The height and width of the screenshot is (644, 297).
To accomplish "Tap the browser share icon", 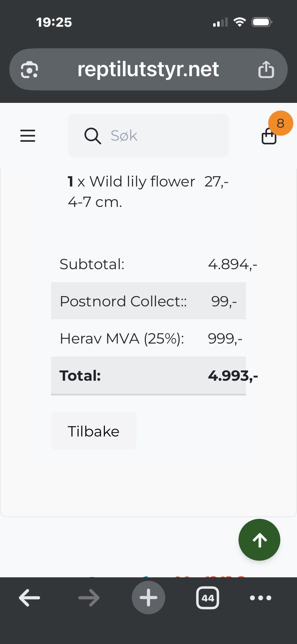I will pyautogui.click(x=266, y=69).
